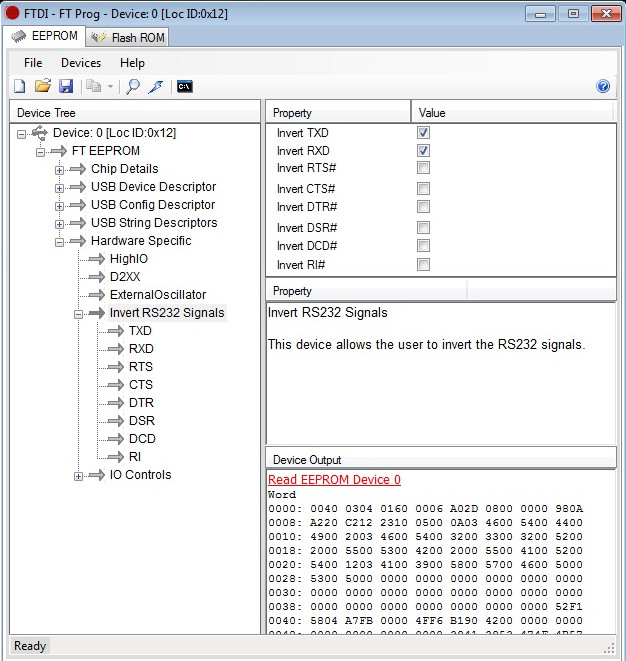This screenshot has height=661, width=626.
Task: Select the Chip Details tree item
Action: coord(124,169)
